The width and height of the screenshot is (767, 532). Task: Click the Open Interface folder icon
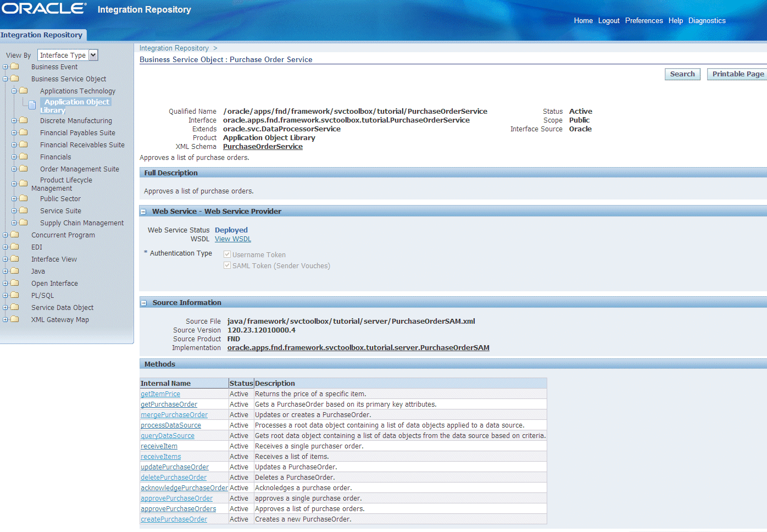click(x=15, y=283)
